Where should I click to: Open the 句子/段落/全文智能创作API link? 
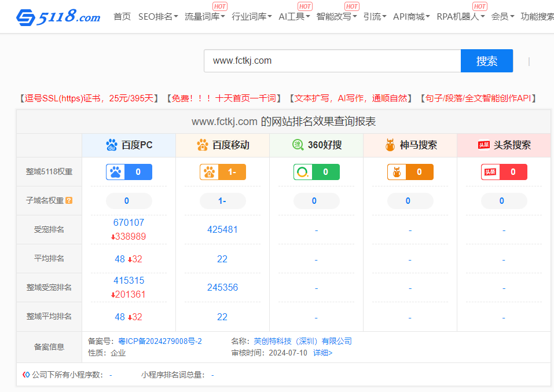point(478,98)
